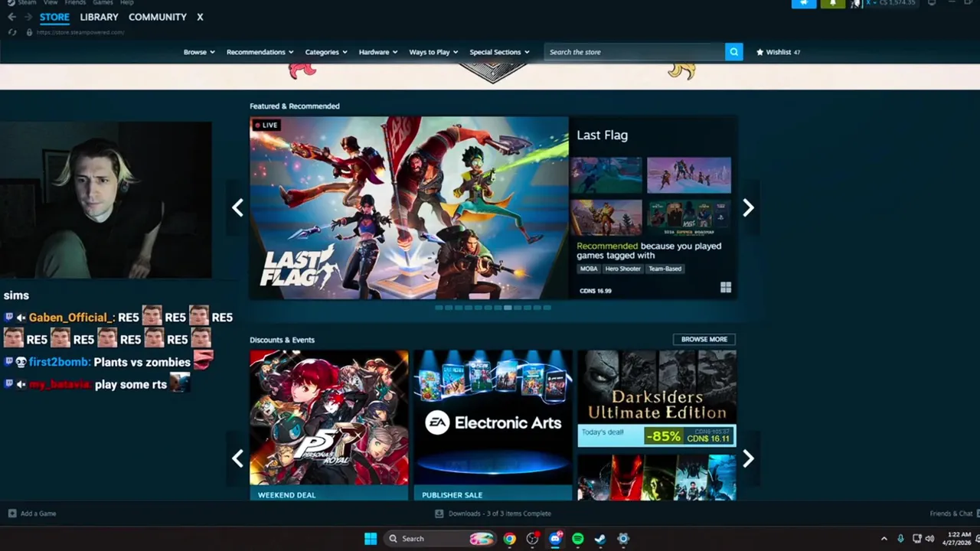Select the first carousel page dot

tap(439, 308)
